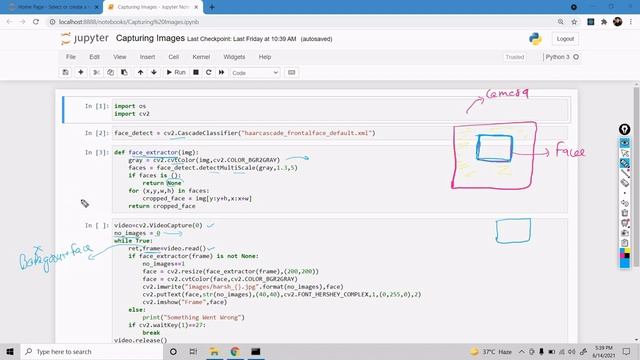Image resolution: width=640 pixels, height=360 pixels.
Task: Open the Kernel menu
Action: [x=201, y=57]
